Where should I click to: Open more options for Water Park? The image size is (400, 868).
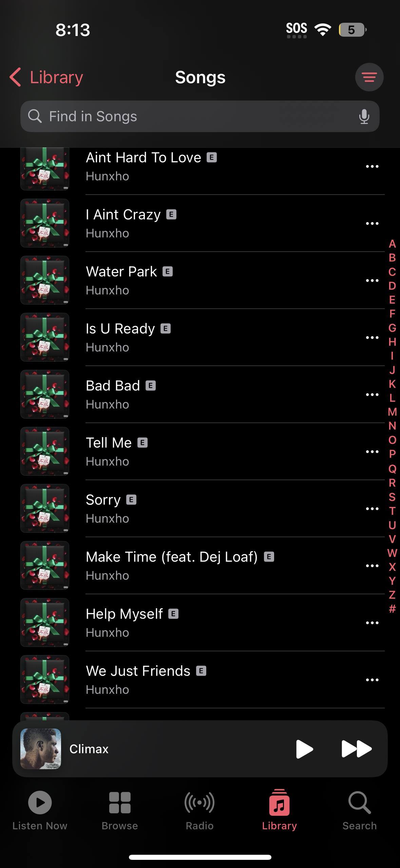[x=372, y=281]
